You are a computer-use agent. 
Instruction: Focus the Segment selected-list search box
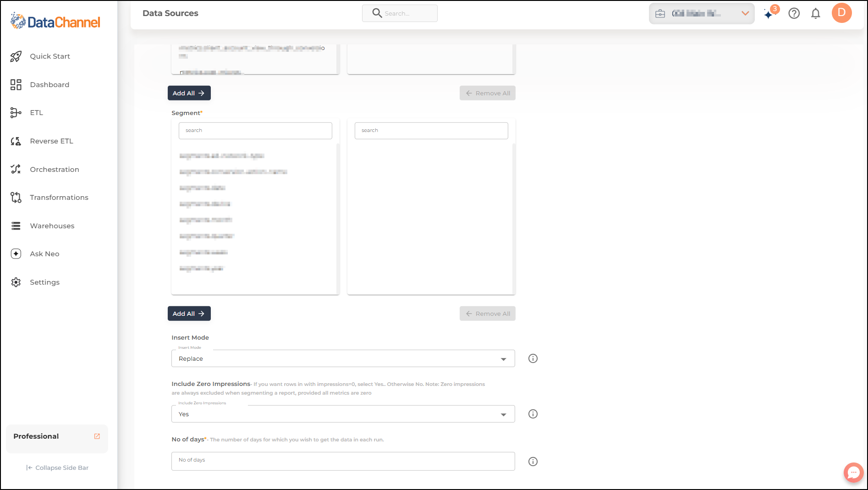[x=431, y=131]
